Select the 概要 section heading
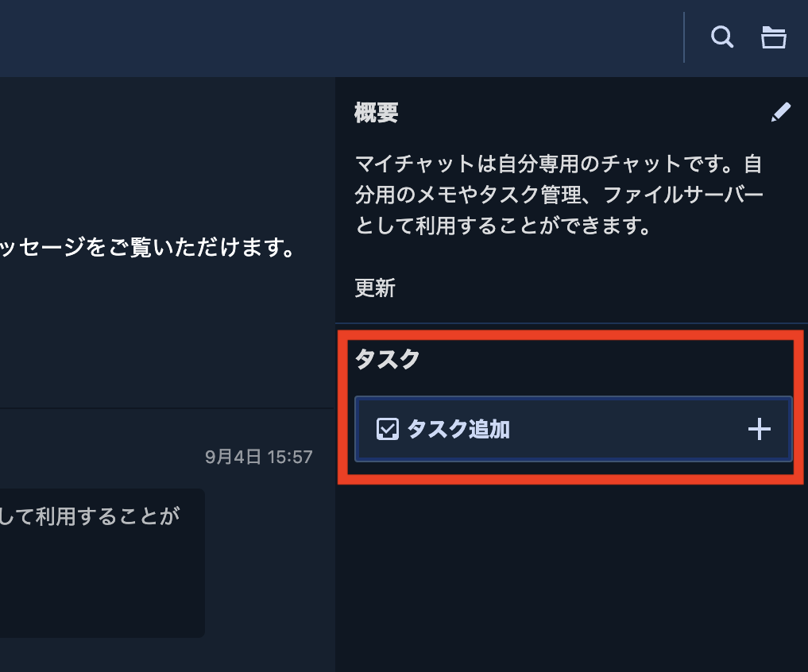The width and height of the screenshot is (808, 672). (376, 112)
